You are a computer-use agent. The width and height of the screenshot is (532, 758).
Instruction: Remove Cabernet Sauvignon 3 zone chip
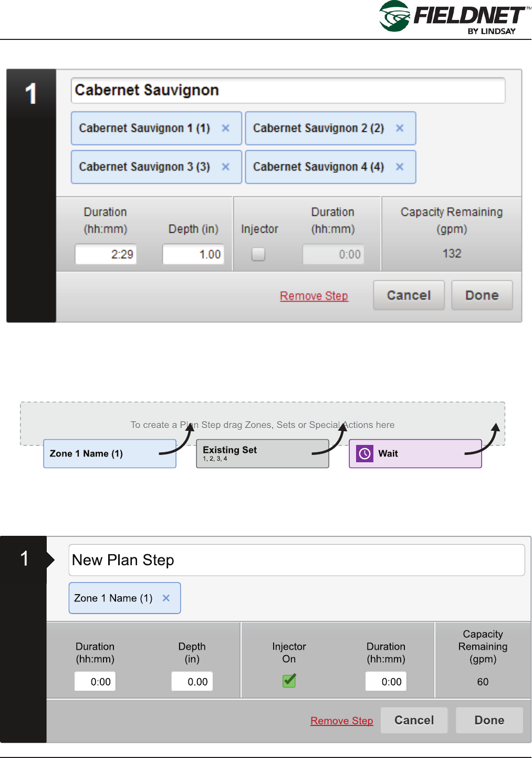[x=226, y=167]
